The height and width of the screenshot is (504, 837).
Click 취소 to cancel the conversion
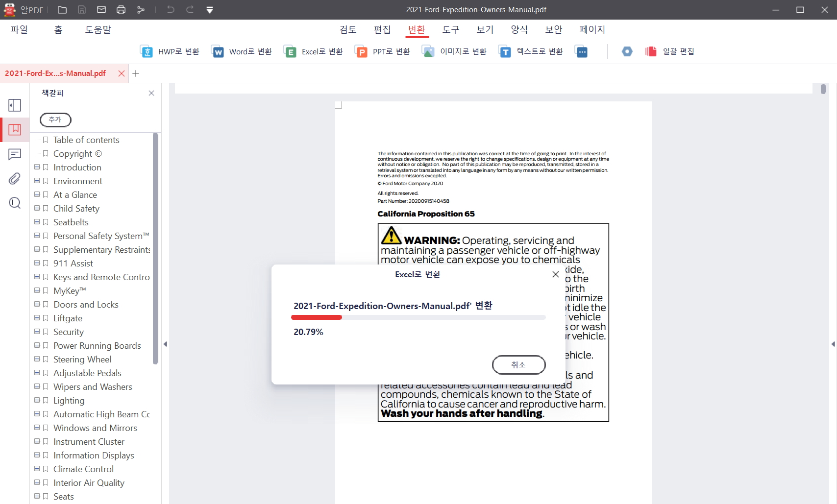(518, 365)
